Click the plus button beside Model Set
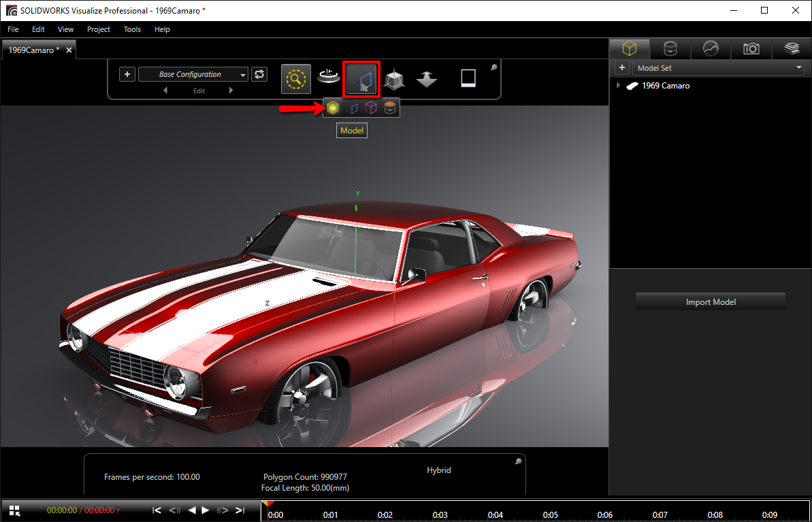Screen dimensions: 812x522 click(x=622, y=68)
